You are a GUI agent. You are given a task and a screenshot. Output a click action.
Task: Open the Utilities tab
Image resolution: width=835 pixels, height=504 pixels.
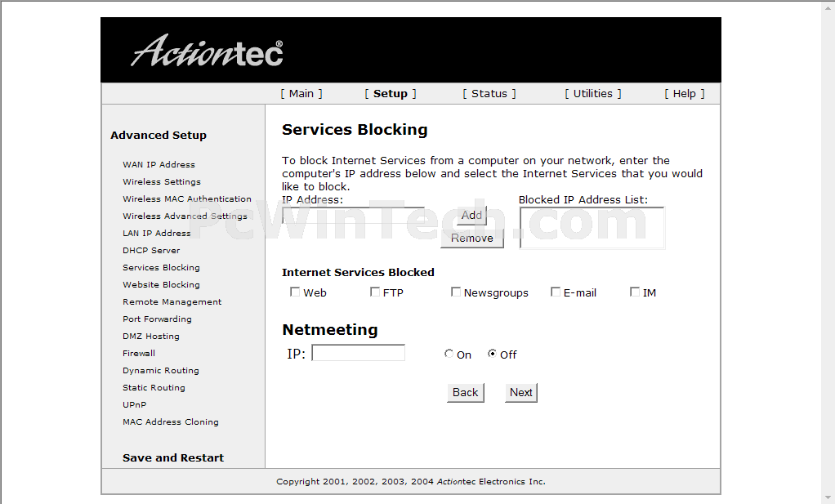pyautogui.click(x=592, y=94)
